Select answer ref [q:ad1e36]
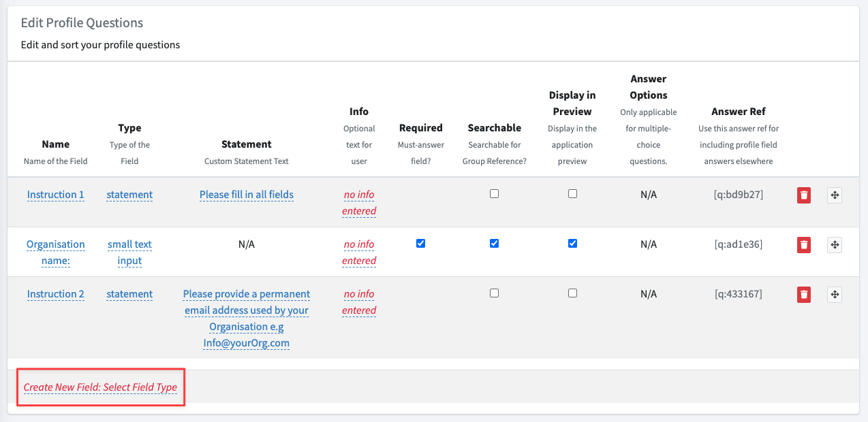This screenshot has height=422, width=868. [739, 244]
